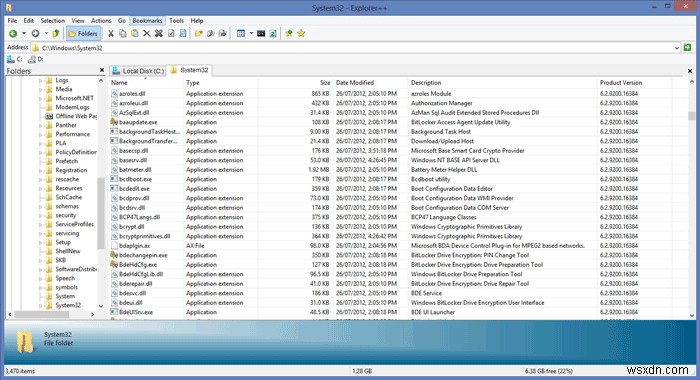Open the Views dropdown arrow

pyautogui.click(x=251, y=33)
